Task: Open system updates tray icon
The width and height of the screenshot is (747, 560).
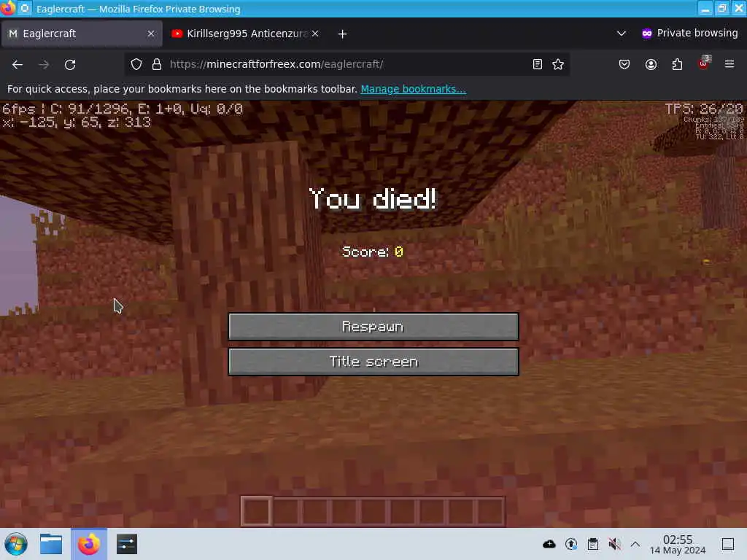Action: (x=570, y=544)
